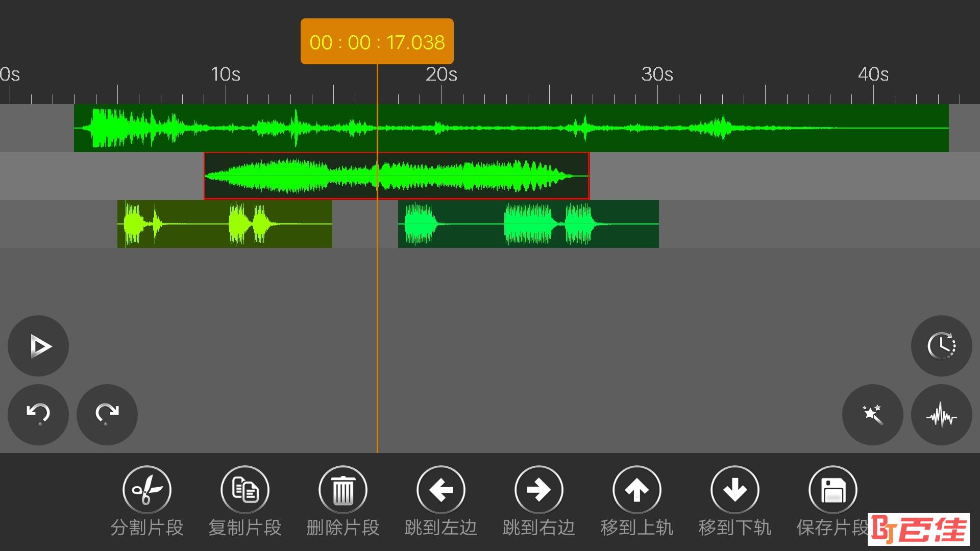Click the scissors split clip icon

(147, 490)
